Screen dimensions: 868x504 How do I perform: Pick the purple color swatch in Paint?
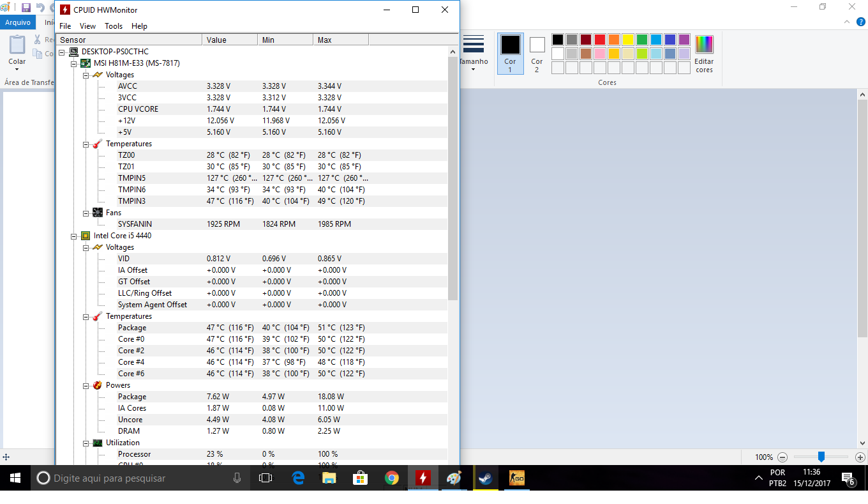[684, 40]
